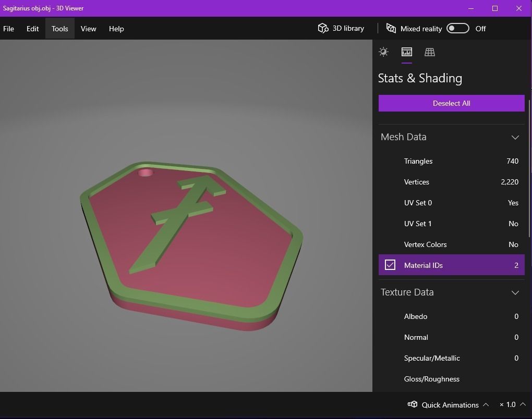The image size is (532, 419).
Task: Collapse the Mesh Data section
Action: 515,137
